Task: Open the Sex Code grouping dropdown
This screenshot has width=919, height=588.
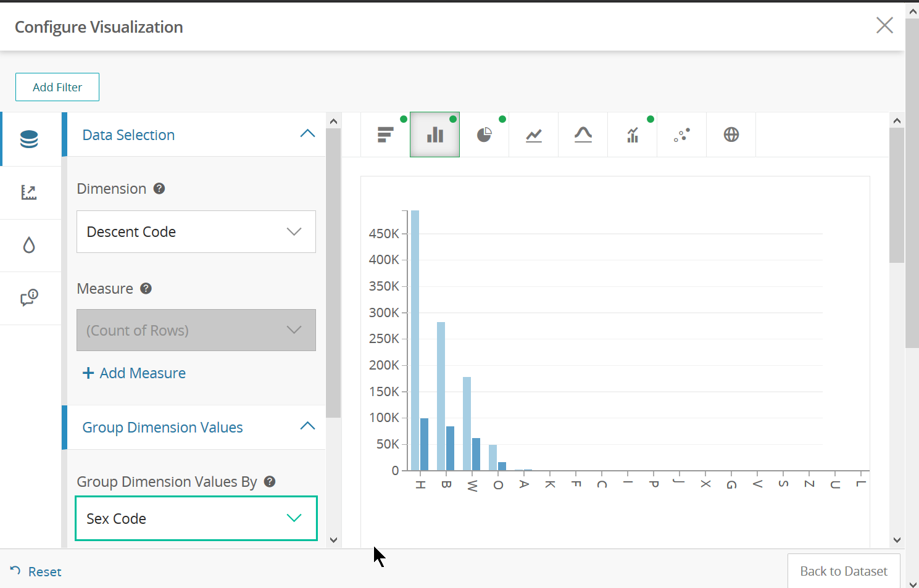Action: click(x=196, y=518)
